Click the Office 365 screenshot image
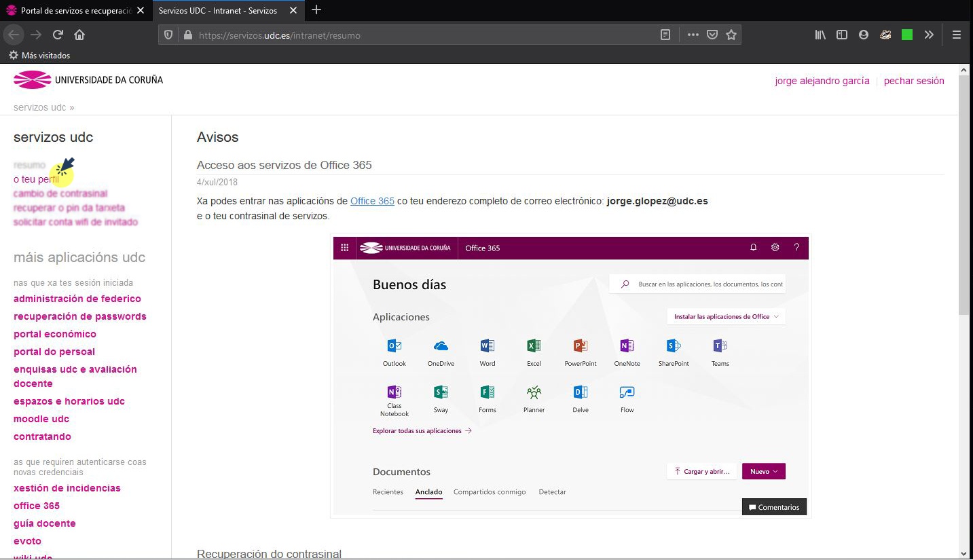 571,376
